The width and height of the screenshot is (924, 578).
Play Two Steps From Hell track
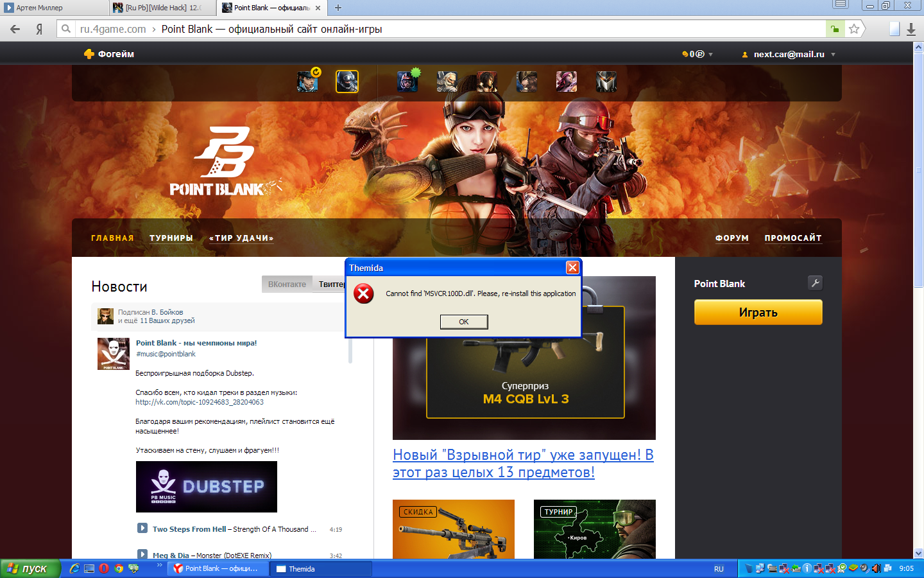tap(142, 528)
